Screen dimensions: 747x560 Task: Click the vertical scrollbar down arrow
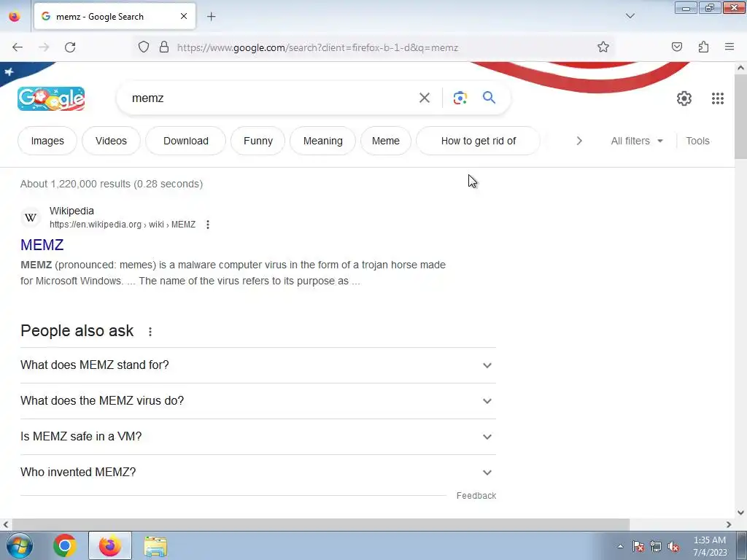pos(740,513)
